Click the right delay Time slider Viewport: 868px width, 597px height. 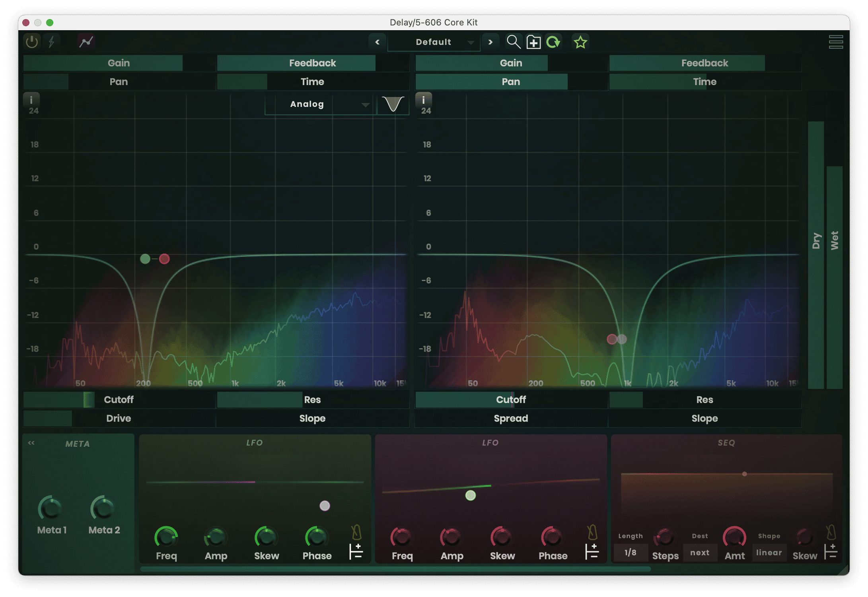[705, 81]
